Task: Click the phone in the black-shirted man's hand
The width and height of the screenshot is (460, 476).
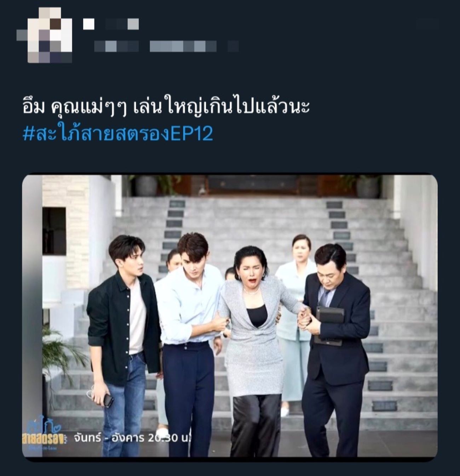Action: click(108, 400)
